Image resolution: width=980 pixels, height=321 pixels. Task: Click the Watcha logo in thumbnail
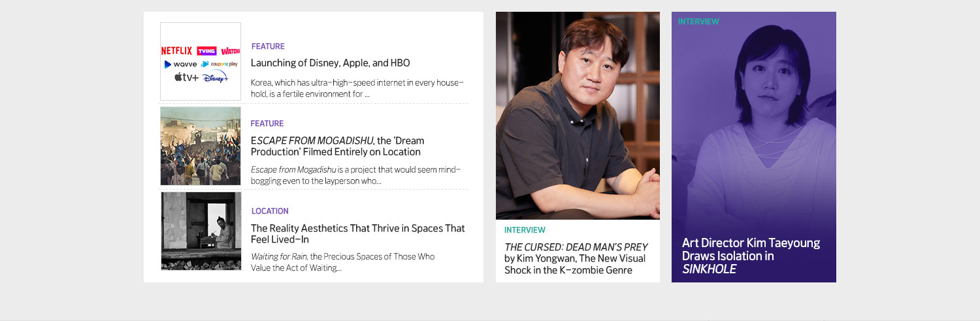(231, 50)
